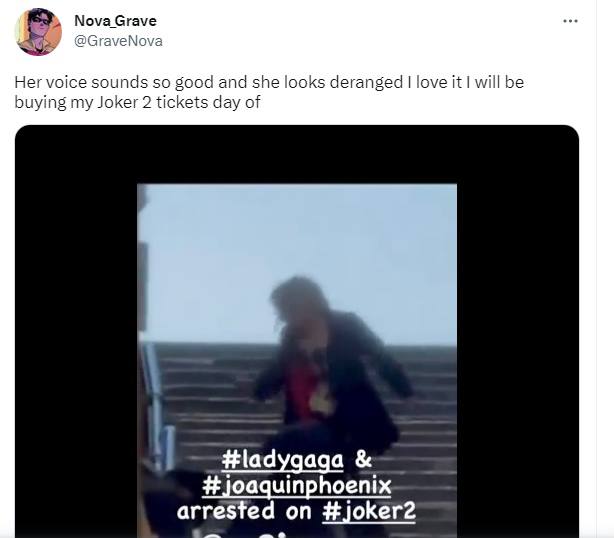The image size is (614, 538).
Task: Open the three-dot more options menu
Action: (570, 21)
